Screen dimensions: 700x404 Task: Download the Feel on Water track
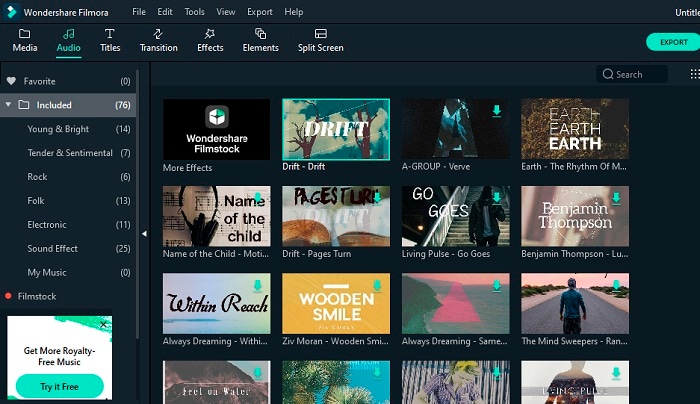pos(258,373)
